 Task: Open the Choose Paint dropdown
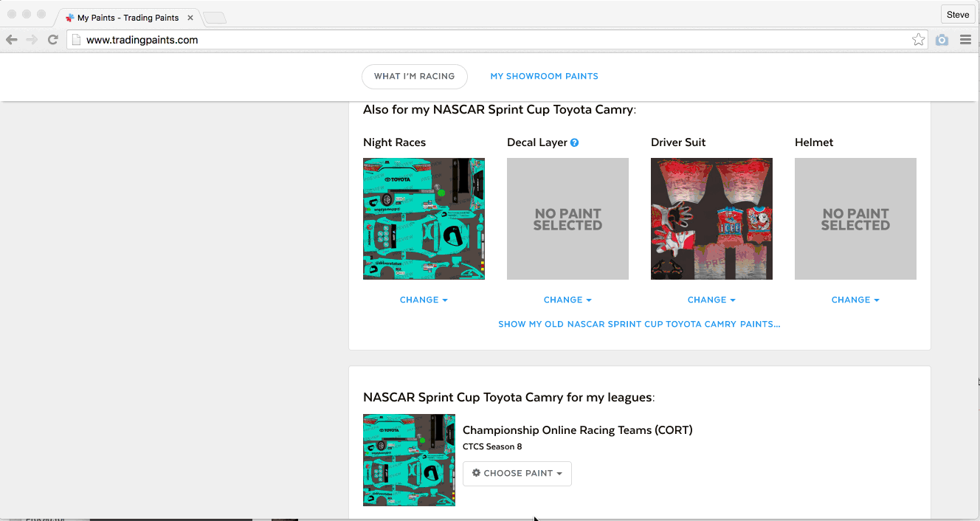(x=517, y=473)
